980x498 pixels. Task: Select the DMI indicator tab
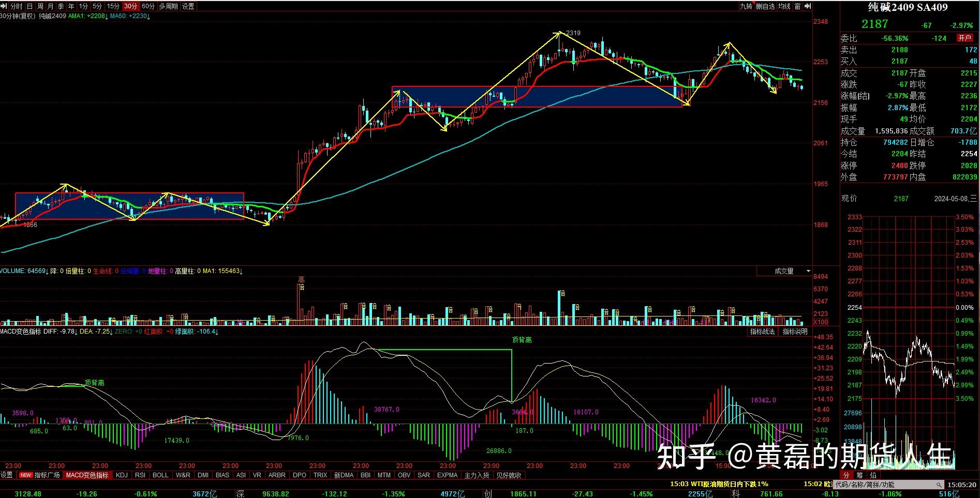(203, 475)
